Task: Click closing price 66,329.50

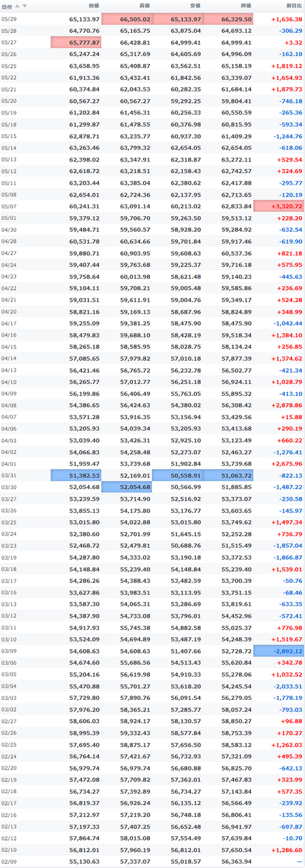Action: [x=228, y=19]
